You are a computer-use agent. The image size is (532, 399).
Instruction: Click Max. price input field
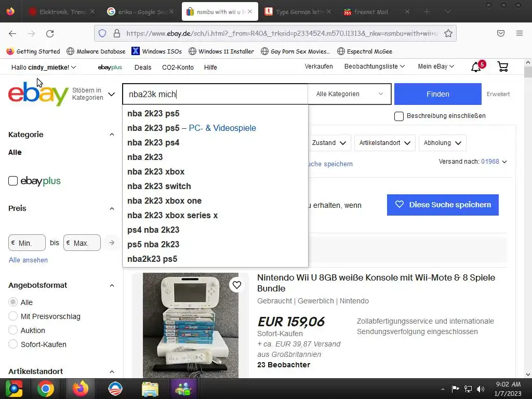pos(82,243)
